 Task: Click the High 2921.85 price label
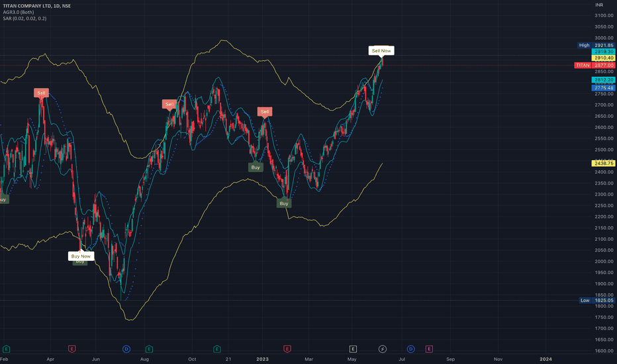coord(596,45)
